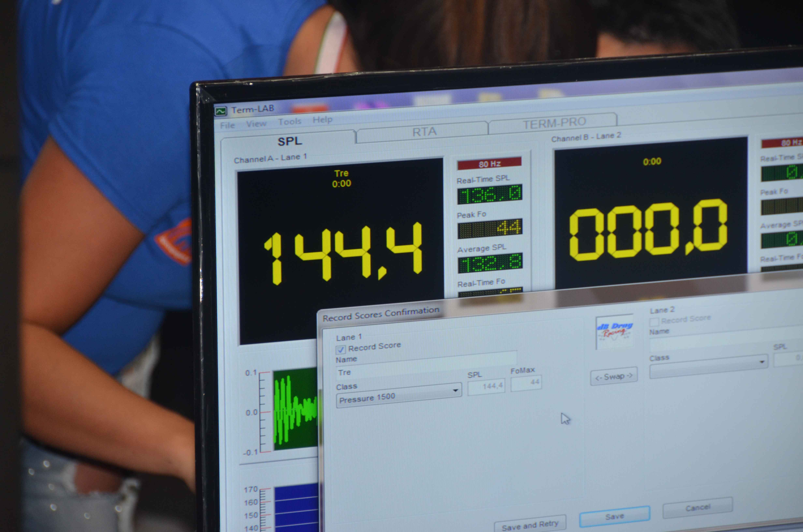This screenshot has width=803, height=532.
Task: Click the FoMax field showing 44
Action: point(526,383)
